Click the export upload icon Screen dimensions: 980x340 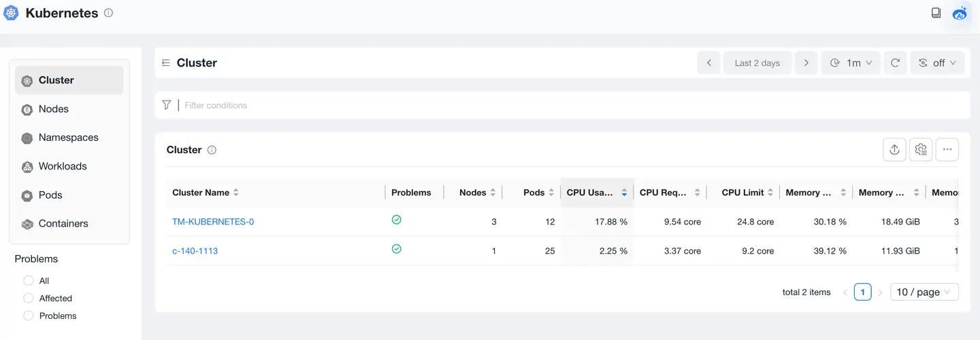[894, 150]
